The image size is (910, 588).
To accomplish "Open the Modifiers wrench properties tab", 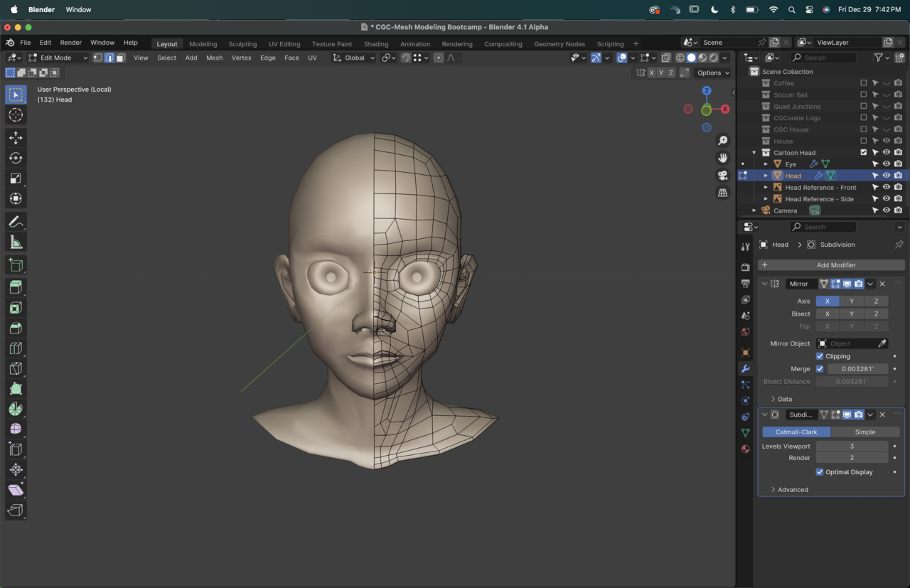I will (x=745, y=369).
